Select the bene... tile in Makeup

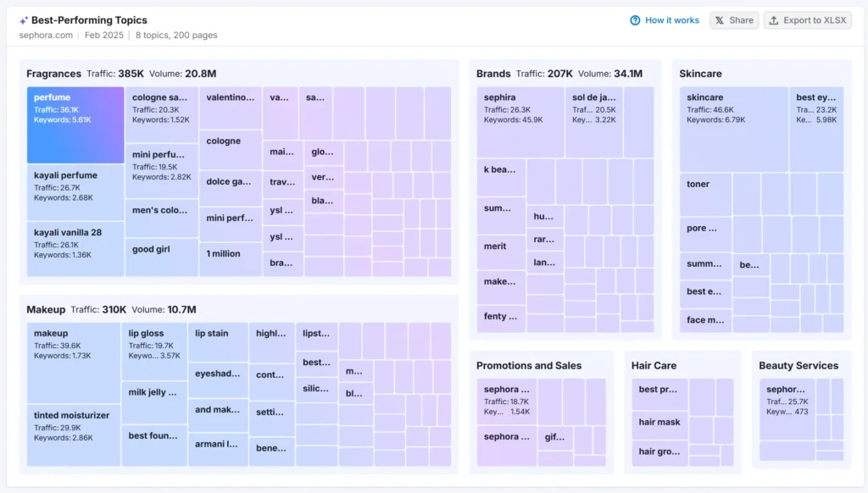(272, 451)
